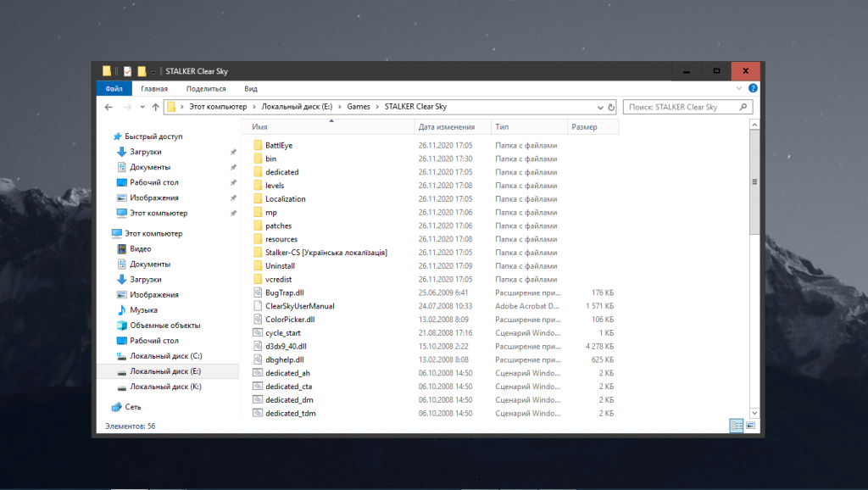Click the Back navigation arrow
Viewport: 868px width, 490px height.
(108, 108)
